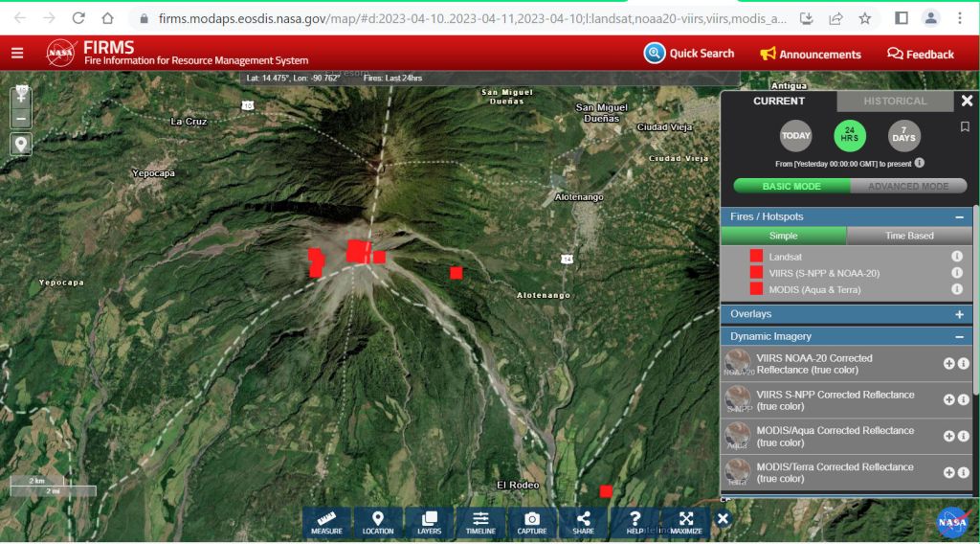Open the Help tool
980x544 pixels.
[x=635, y=522]
